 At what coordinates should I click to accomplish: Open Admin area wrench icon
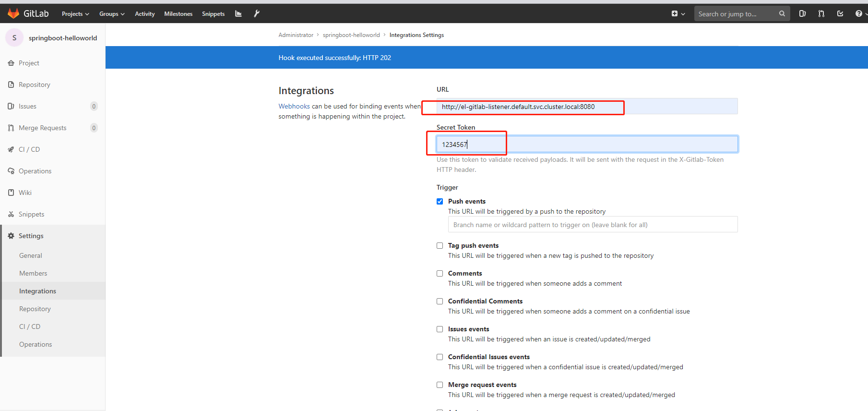click(x=257, y=13)
